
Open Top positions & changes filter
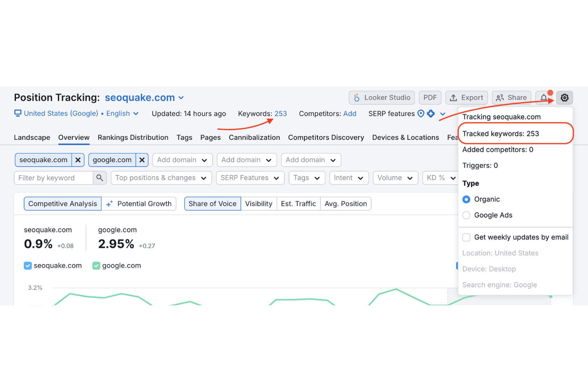[x=161, y=178]
